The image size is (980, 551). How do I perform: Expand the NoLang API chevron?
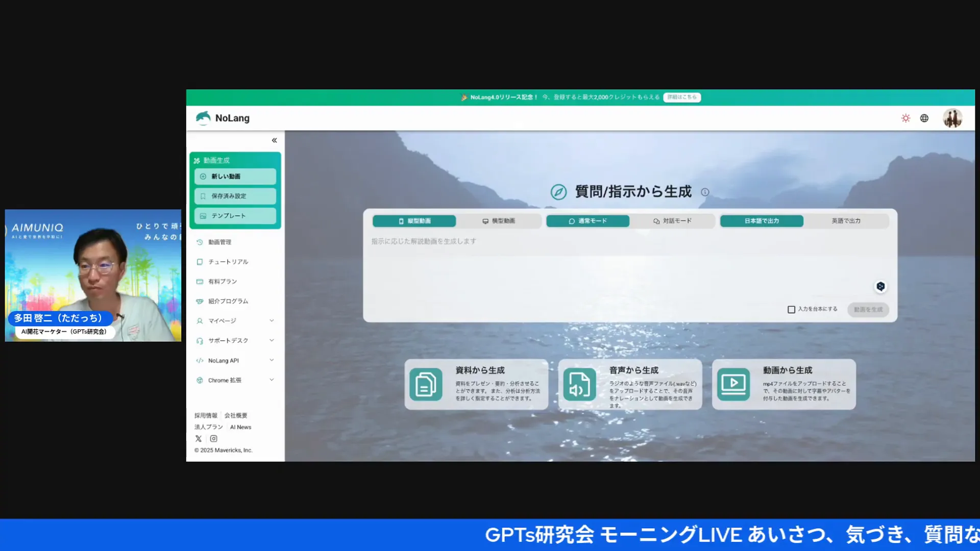coord(272,360)
